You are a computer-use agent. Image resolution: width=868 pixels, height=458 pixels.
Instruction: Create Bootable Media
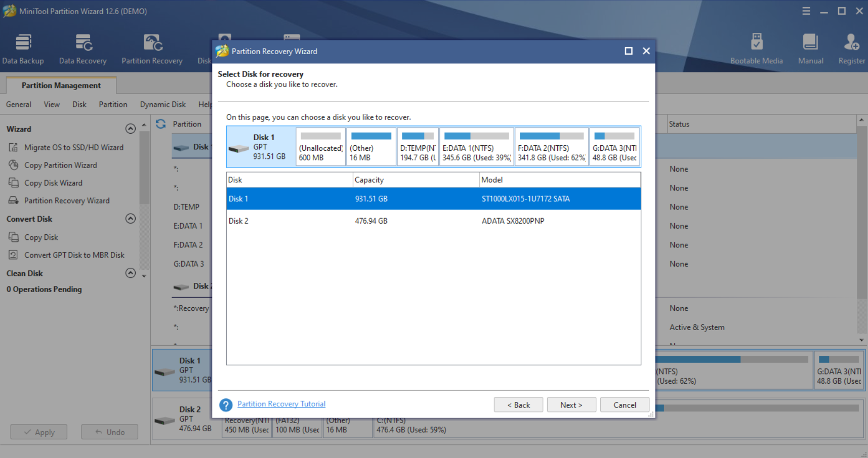[756, 49]
